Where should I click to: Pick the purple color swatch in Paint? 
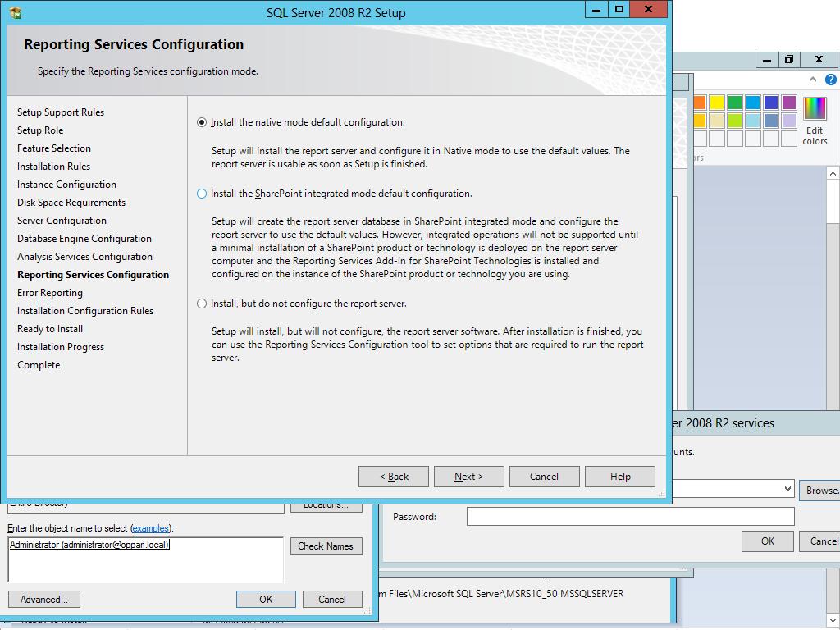tap(789, 103)
